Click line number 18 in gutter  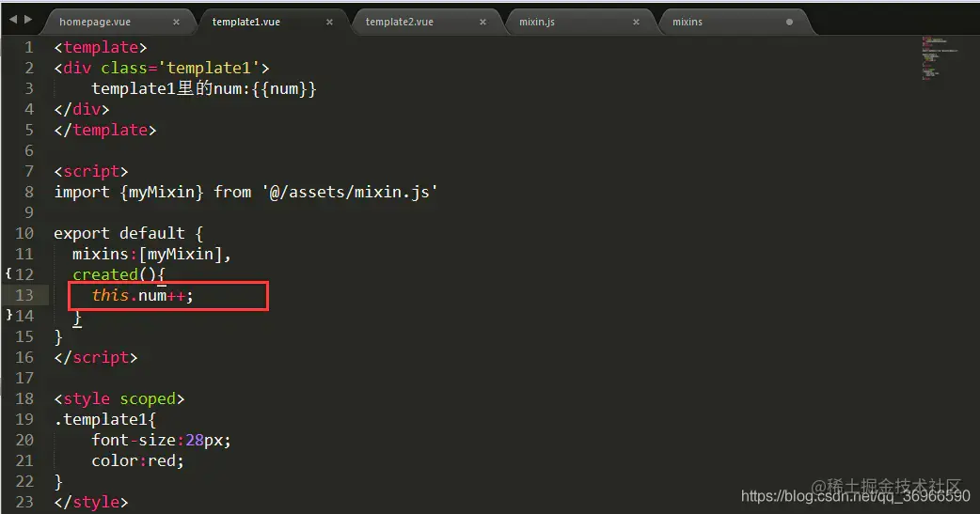24,398
